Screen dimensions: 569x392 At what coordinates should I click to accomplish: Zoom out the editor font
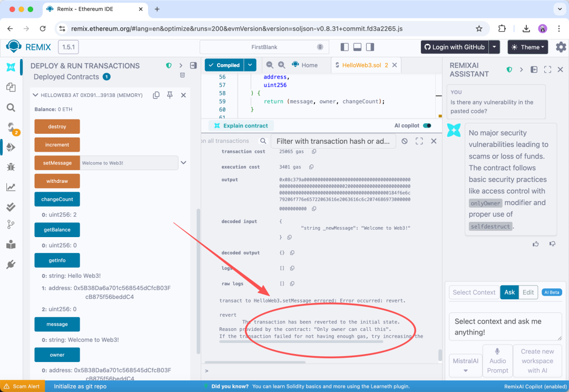point(270,65)
